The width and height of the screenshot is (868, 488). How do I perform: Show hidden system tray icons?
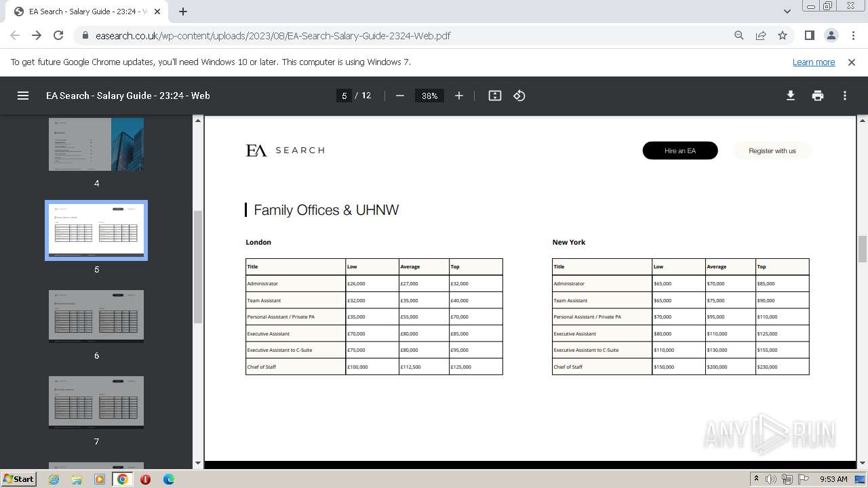[x=757, y=479]
